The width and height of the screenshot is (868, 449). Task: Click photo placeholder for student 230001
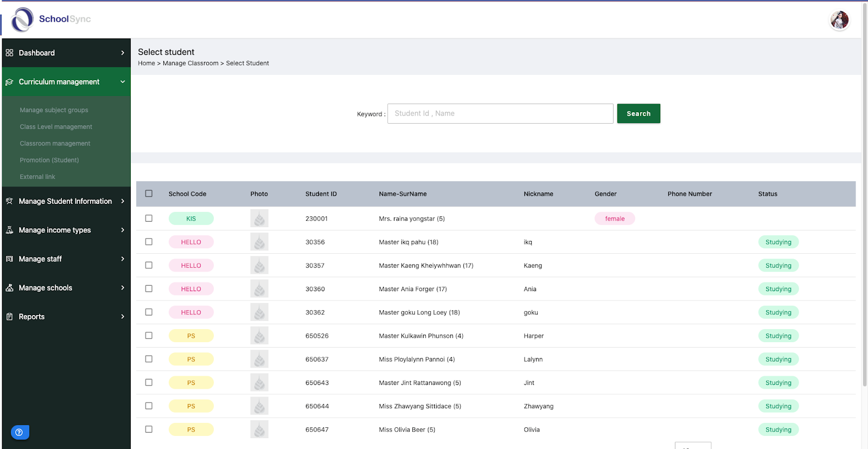259,219
